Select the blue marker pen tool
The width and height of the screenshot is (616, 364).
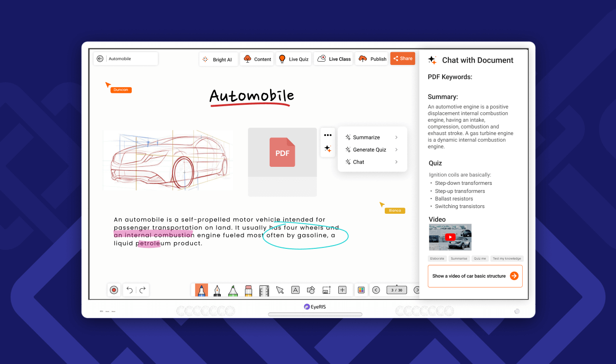pos(201,291)
